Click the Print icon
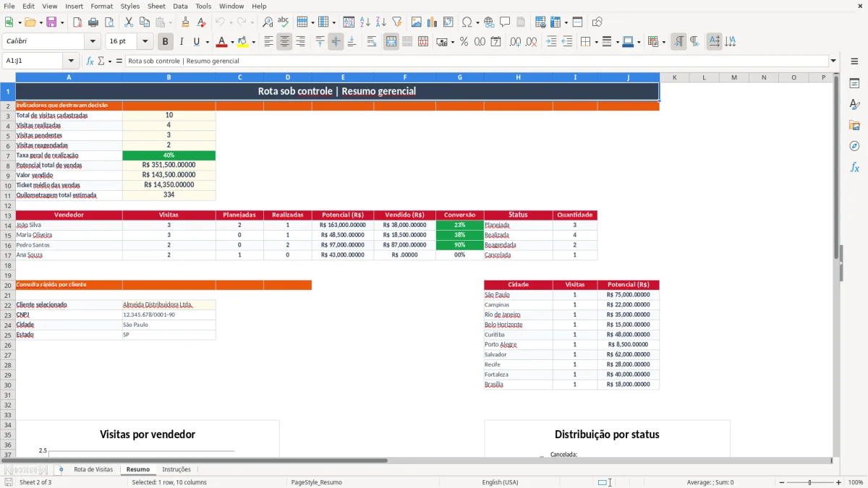 point(93,22)
